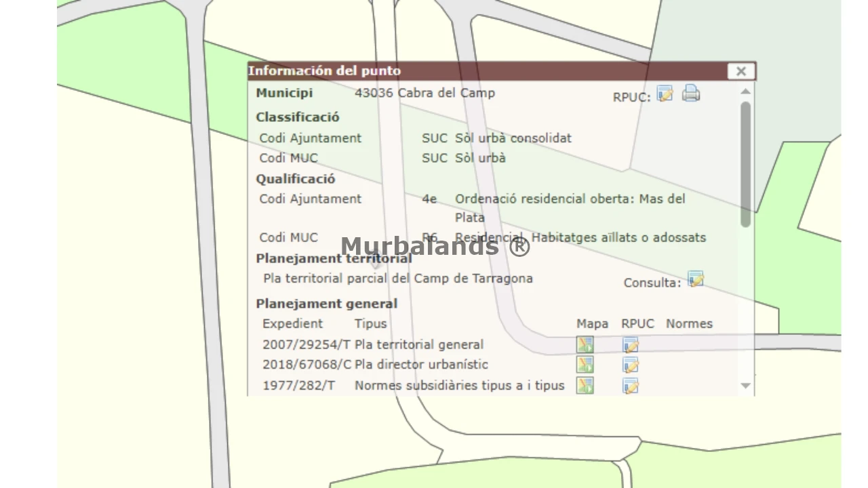Open the RPUC record icon beside Municipi
This screenshot has height=488, width=868.
click(x=665, y=94)
